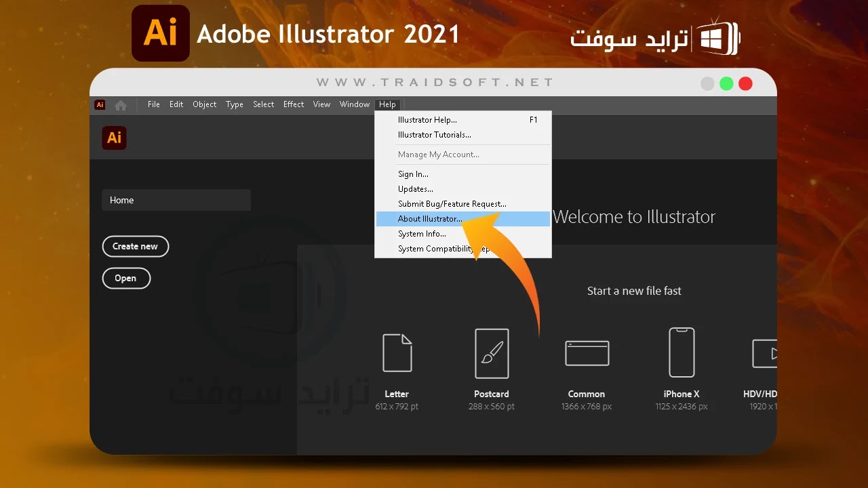Choose Sign In... from Help menu
Screen dimensions: 868x488
pos(463,174)
